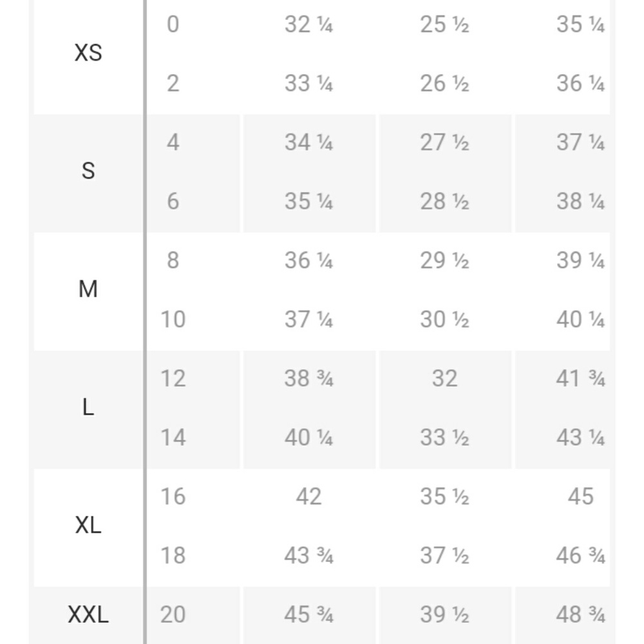Click numeric size 20 cell

pos(173,614)
